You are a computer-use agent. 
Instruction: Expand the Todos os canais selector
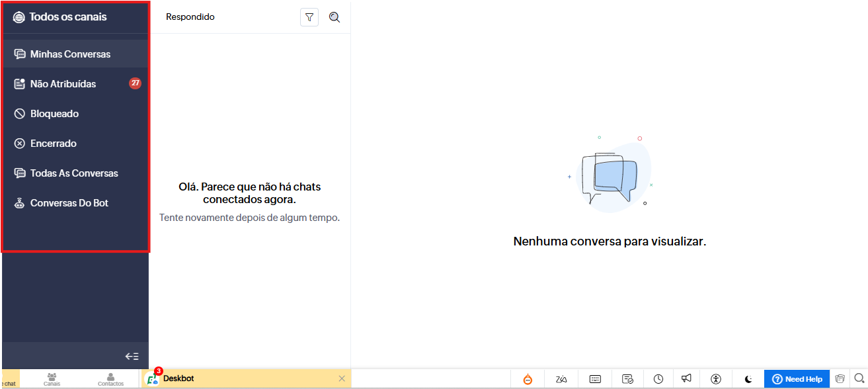[67, 17]
